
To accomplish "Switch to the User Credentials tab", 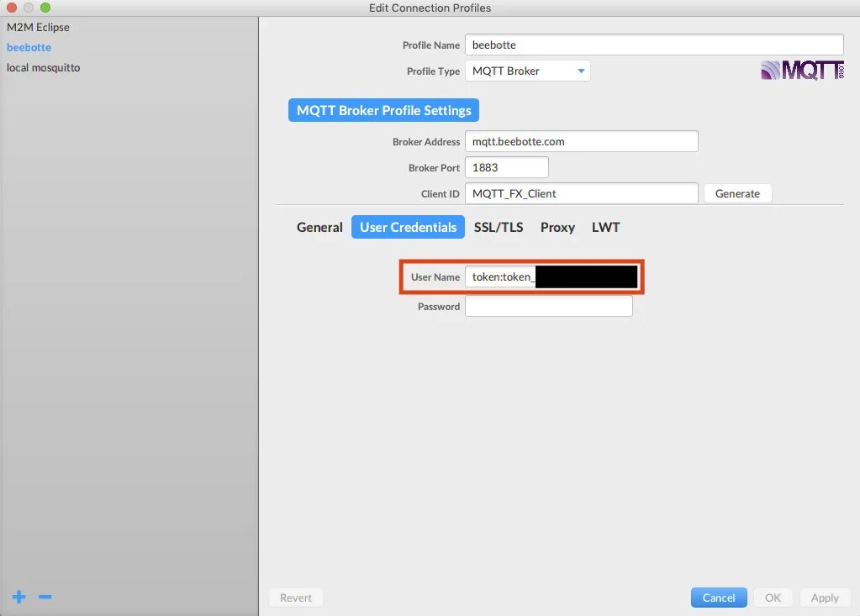I will (408, 227).
